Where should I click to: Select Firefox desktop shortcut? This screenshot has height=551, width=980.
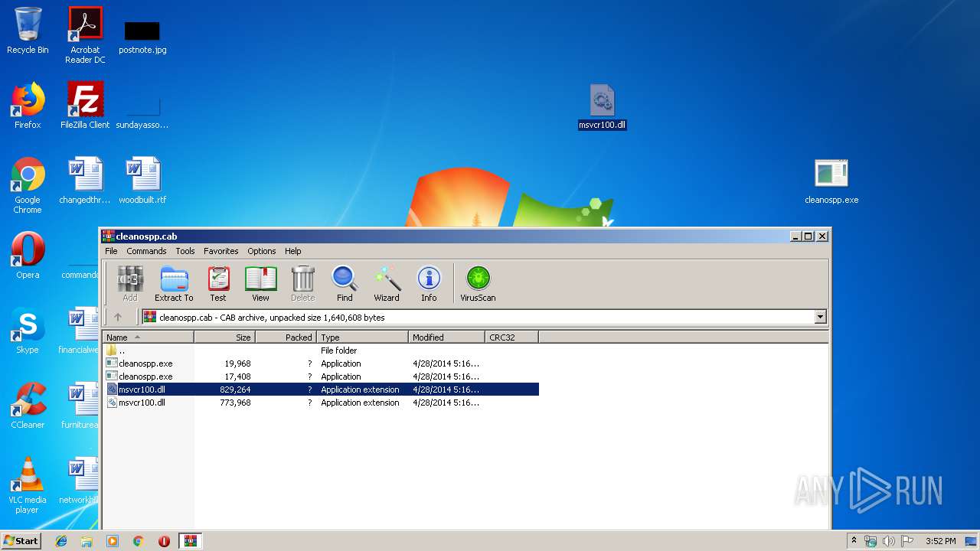[x=28, y=106]
